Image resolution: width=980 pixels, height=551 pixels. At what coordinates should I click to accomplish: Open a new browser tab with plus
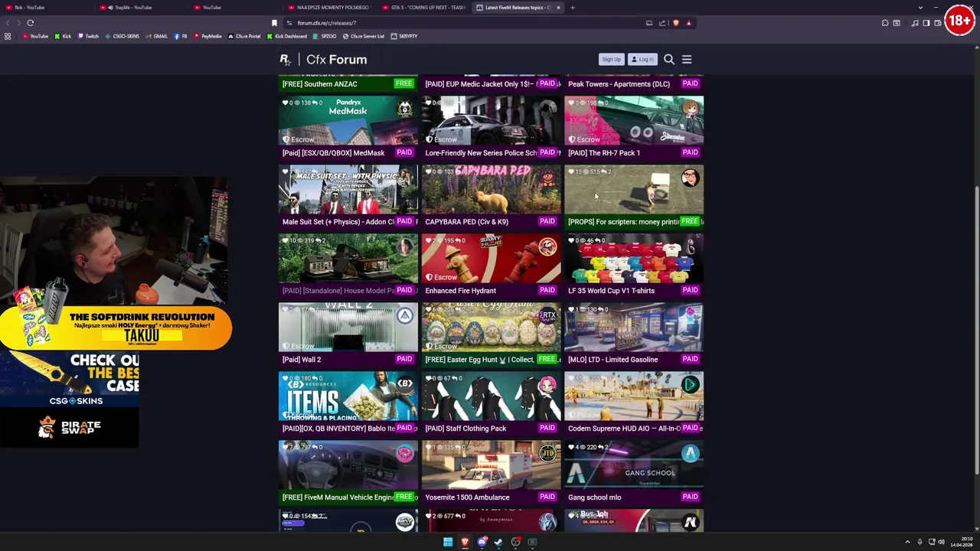point(572,7)
